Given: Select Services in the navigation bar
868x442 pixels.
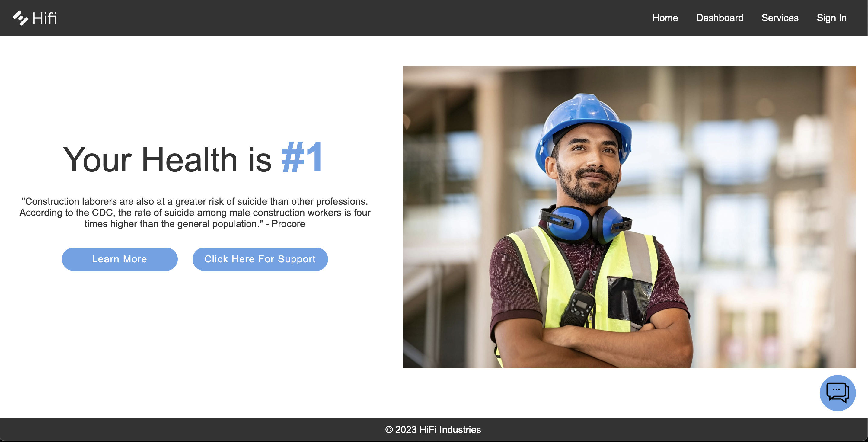Looking at the screenshot, I should point(780,18).
